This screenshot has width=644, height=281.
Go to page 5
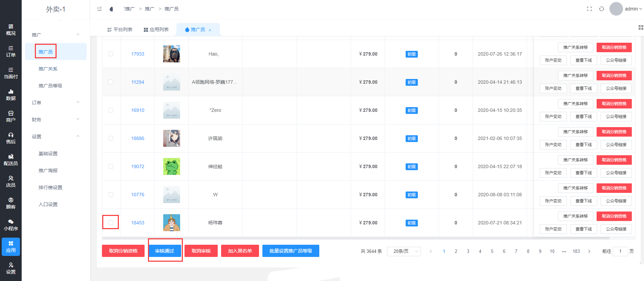pos(492,251)
